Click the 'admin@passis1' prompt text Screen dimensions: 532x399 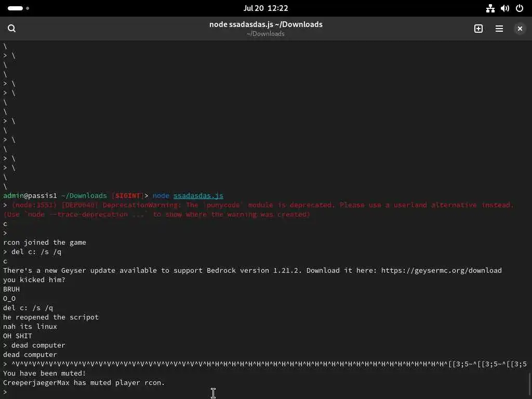(30, 196)
